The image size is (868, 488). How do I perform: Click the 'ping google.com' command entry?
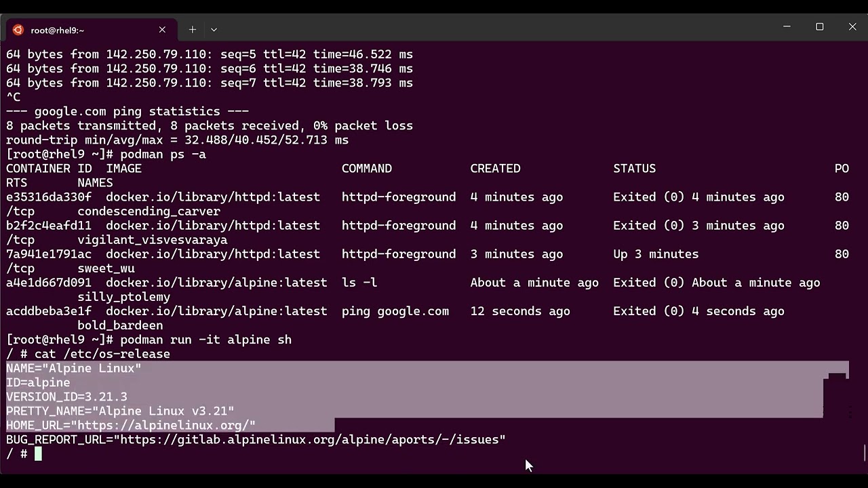[395, 311]
